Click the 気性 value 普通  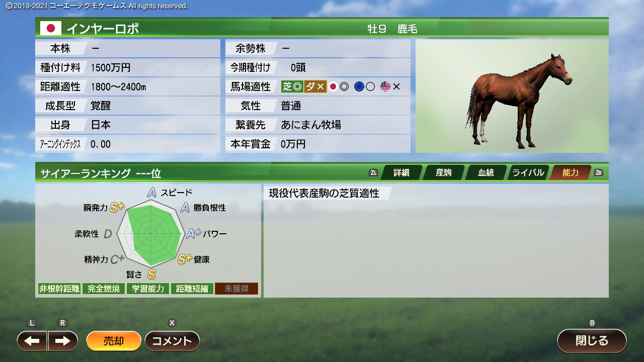click(291, 106)
